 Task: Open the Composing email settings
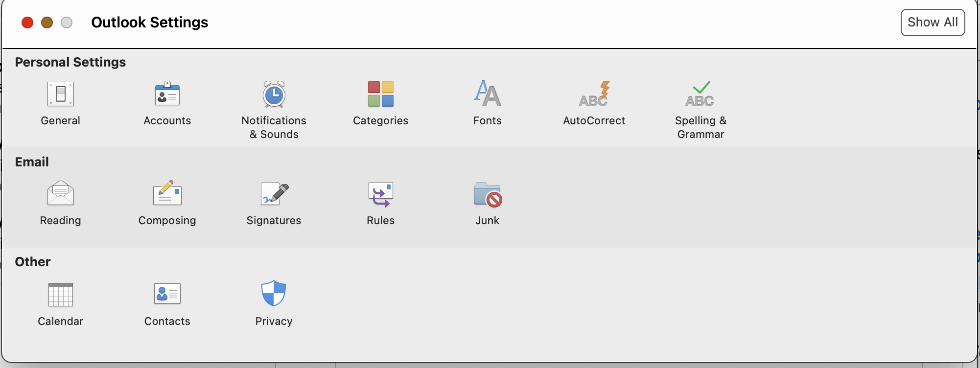(x=167, y=194)
